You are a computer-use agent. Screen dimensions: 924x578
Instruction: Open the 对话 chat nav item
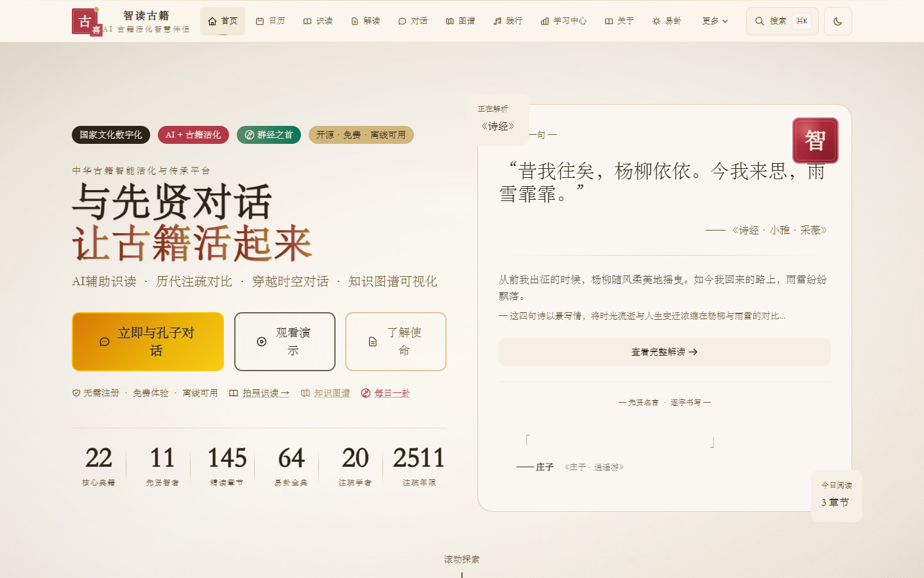413,21
